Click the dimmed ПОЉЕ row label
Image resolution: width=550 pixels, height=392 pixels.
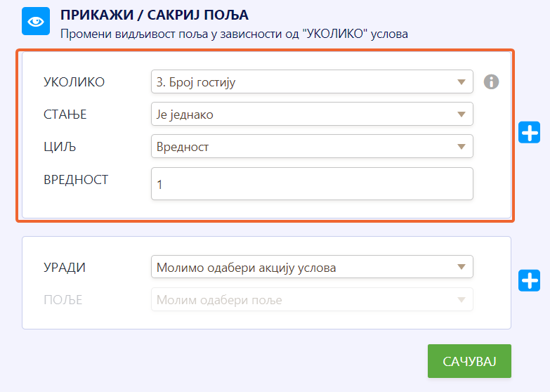(63, 300)
